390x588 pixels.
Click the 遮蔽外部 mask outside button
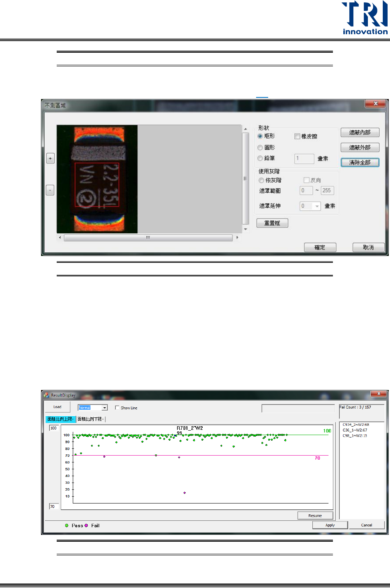coord(360,147)
